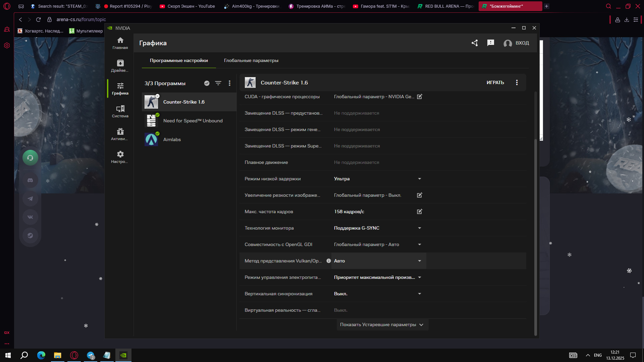644x362 pixels.
Task: Open the System sidebar section
Action: (120, 111)
